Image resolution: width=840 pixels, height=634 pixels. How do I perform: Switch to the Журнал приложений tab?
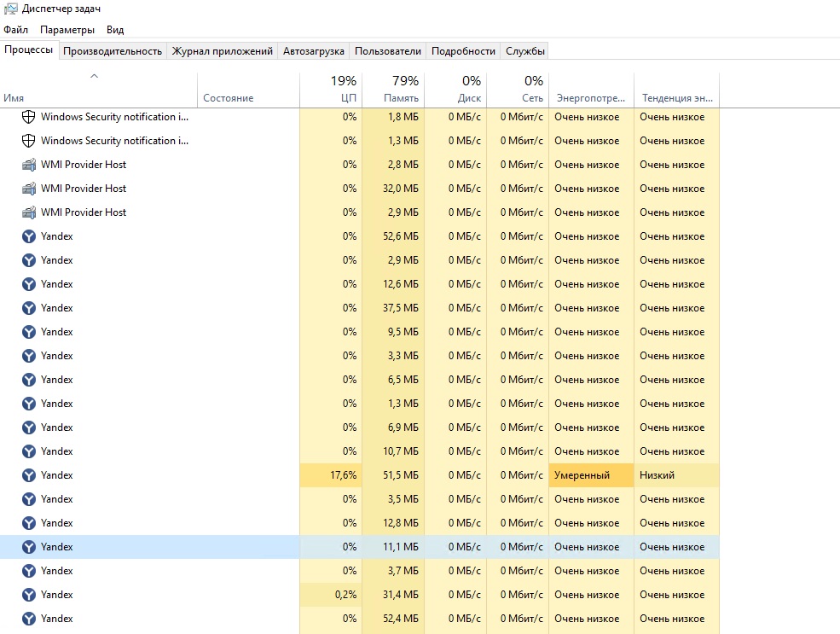point(223,51)
